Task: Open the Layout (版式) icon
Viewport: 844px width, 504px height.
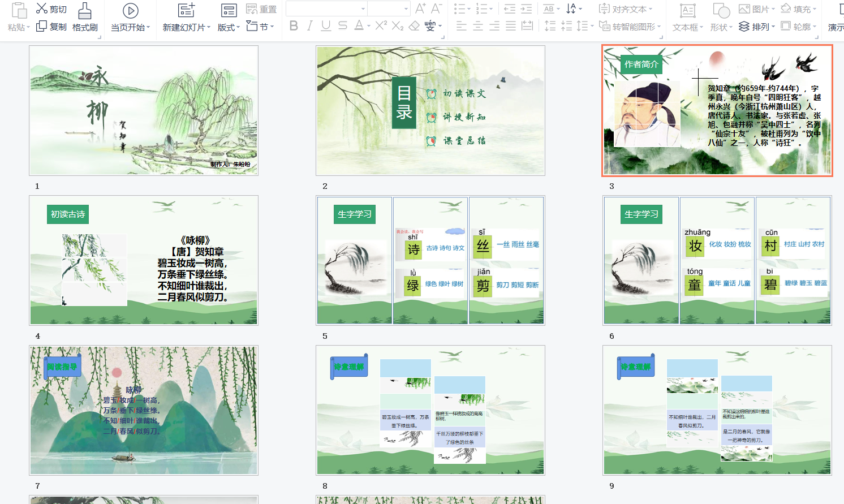Action: click(x=229, y=10)
